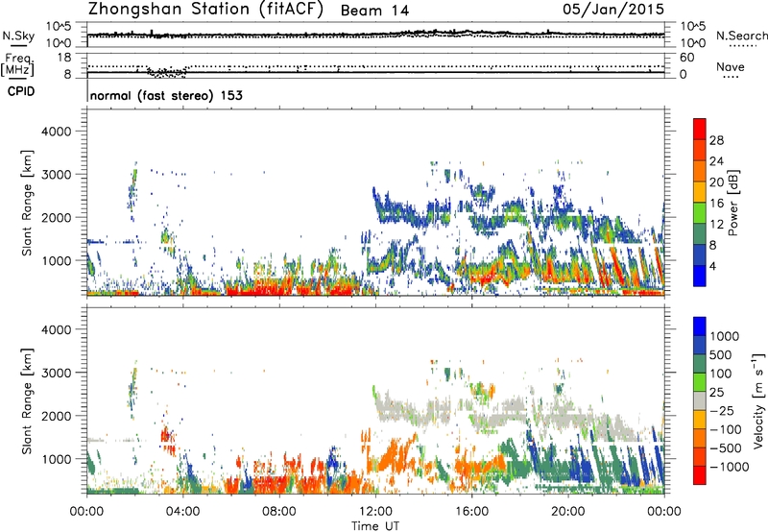This screenshot has height=532, width=768.
Task: Click the "04:00" time tick label
Action: coord(182,512)
